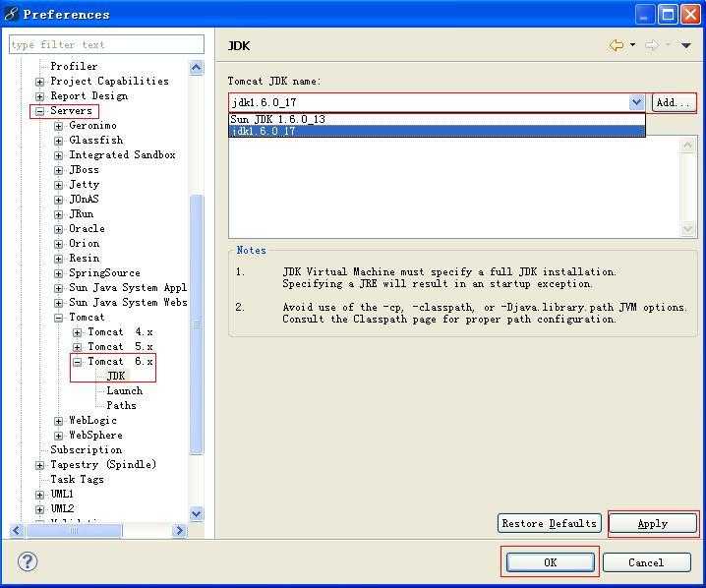Select the Launch tree item
The height and width of the screenshot is (588, 706).
pyautogui.click(x=124, y=390)
